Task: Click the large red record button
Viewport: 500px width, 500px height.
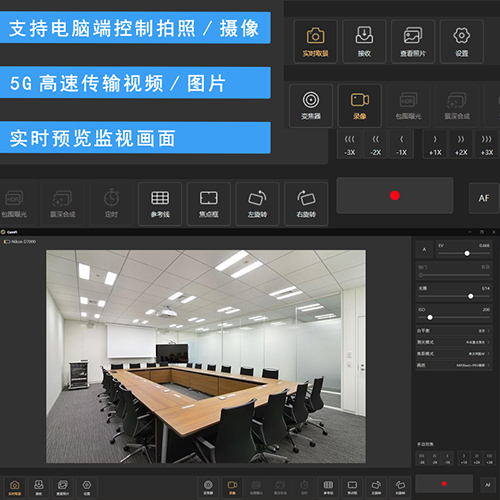Action: (x=395, y=196)
